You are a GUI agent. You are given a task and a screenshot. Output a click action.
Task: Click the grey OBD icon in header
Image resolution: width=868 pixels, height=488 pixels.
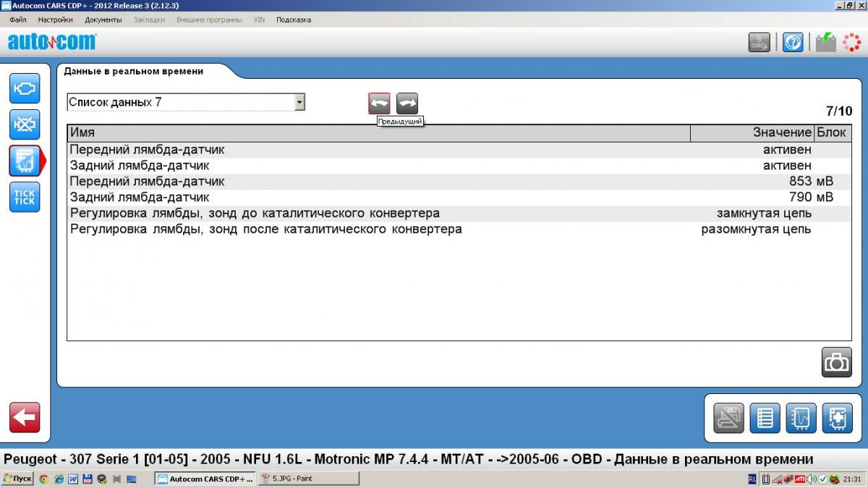point(759,42)
